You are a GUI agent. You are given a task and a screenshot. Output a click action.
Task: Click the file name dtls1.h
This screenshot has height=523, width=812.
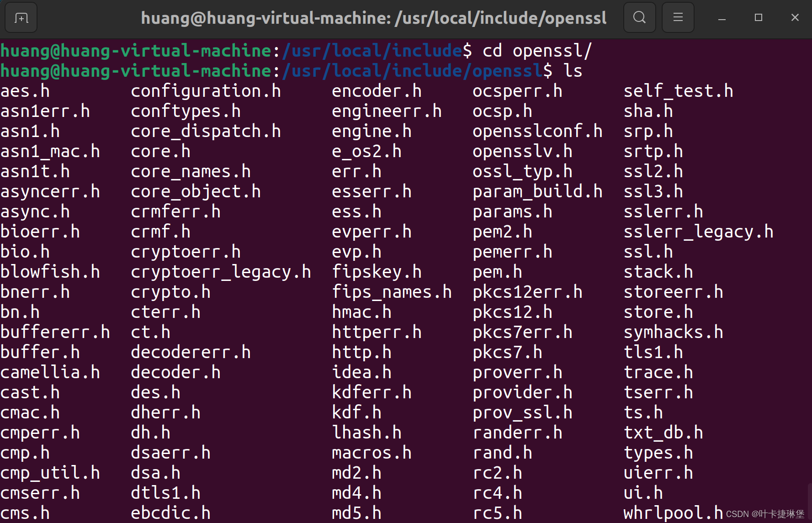pos(166,493)
